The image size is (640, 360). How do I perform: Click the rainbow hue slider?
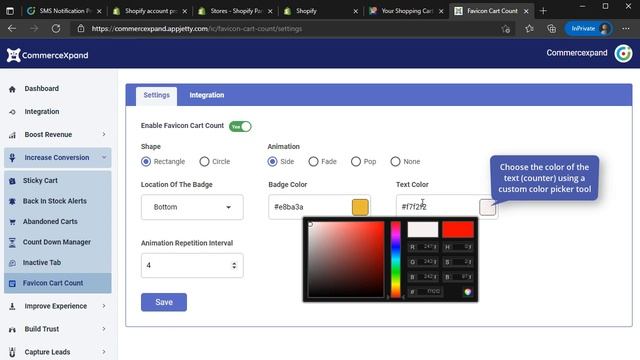tap(396, 260)
